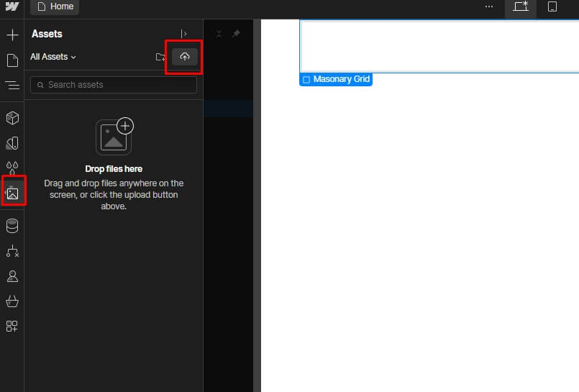Switch to desktop base breakpoint
579x392 pixels.
pos(521,6)
